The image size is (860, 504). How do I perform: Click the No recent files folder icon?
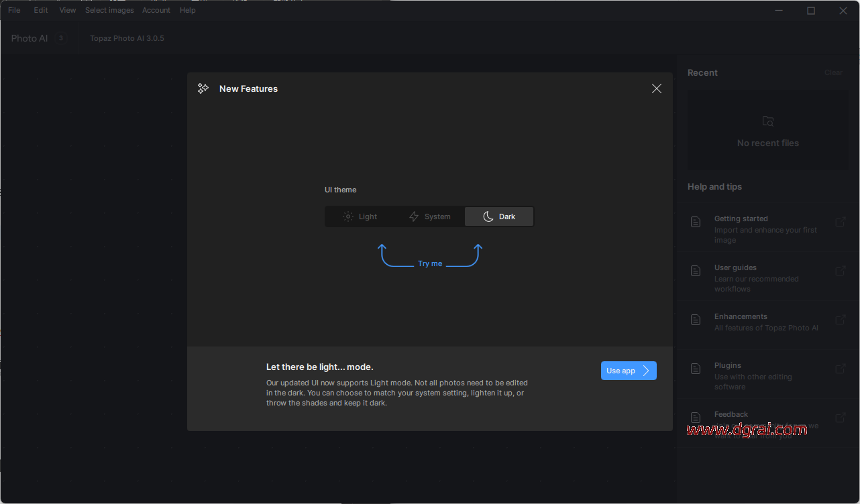pyautogui.click(x=768, y=121)
